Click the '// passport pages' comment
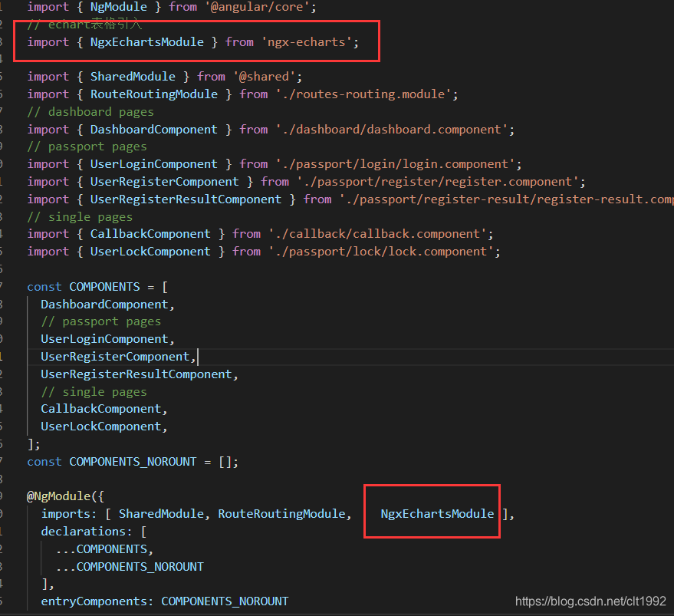 tap(90, 147)
